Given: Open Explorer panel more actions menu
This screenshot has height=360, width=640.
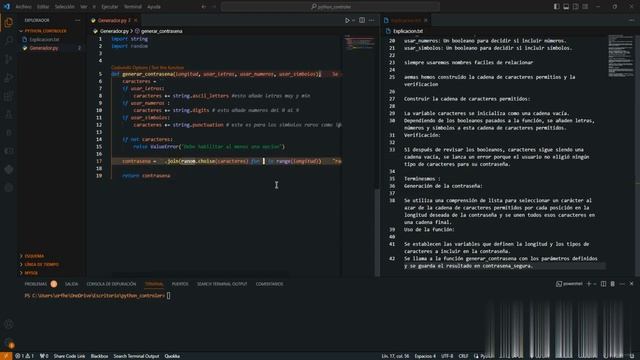Looking at the screenshot, I should (x=78, y=20).
